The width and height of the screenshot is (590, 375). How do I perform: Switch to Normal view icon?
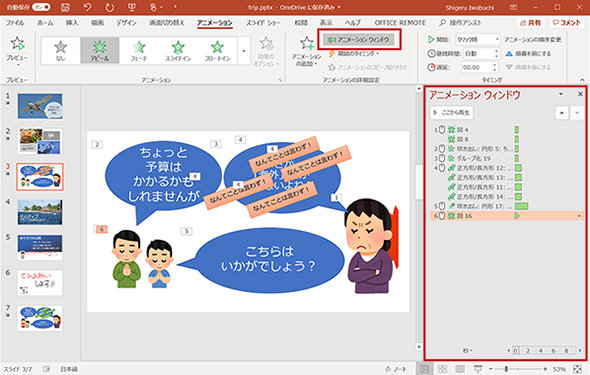click(424, 369)
